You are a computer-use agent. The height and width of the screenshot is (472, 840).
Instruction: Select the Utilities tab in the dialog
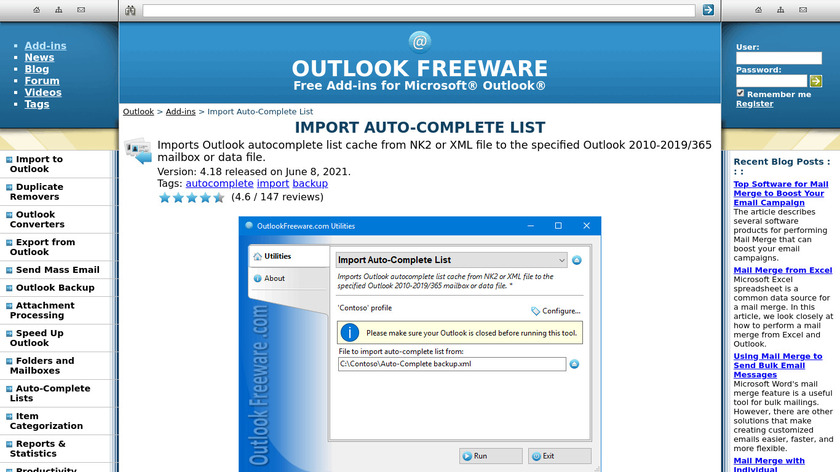tap(289, 256)
